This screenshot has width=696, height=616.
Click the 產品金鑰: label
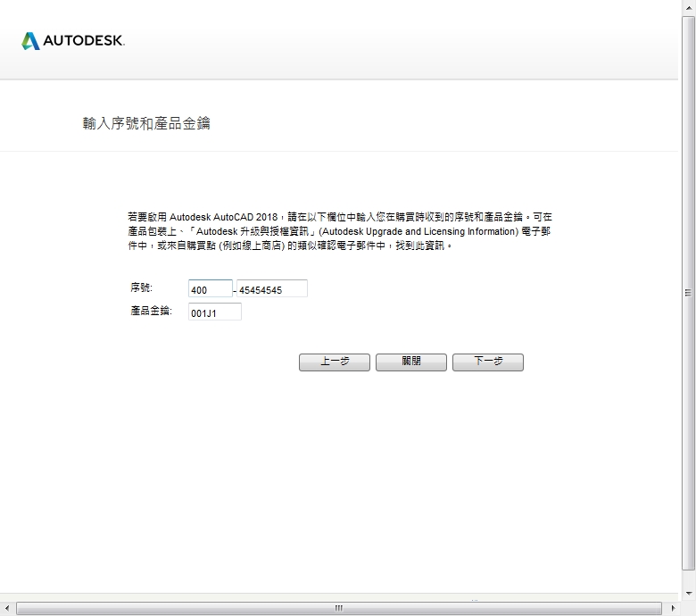pyautogui.click(x=151, y=311)
